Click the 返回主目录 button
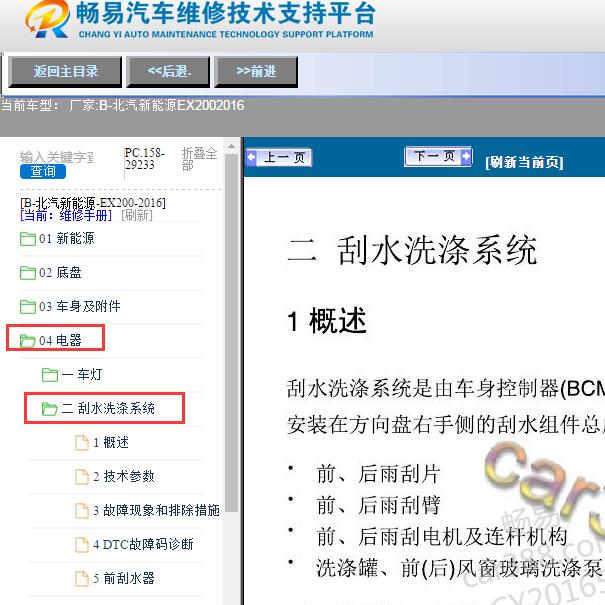605x605 pixels. pos(65,71)
